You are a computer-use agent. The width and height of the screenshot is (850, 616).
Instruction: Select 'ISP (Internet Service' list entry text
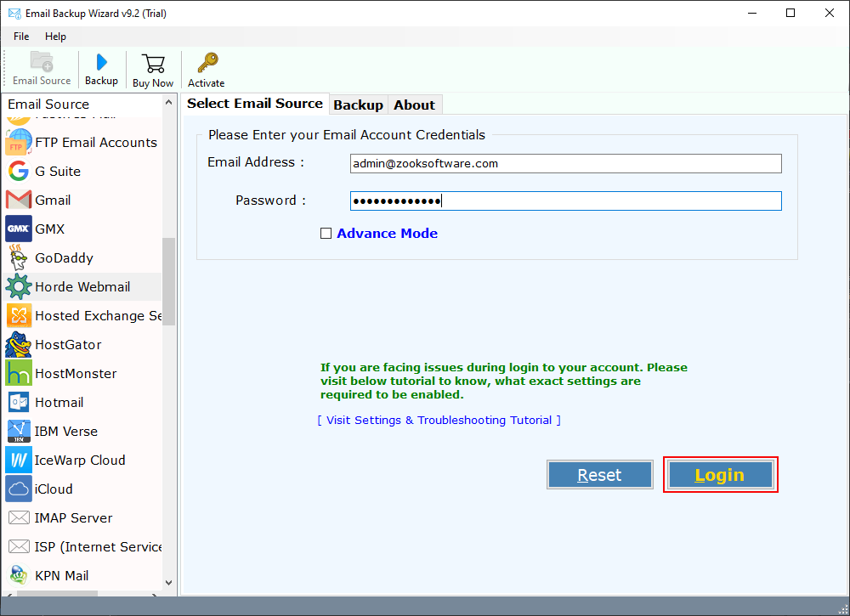point(99,546)
